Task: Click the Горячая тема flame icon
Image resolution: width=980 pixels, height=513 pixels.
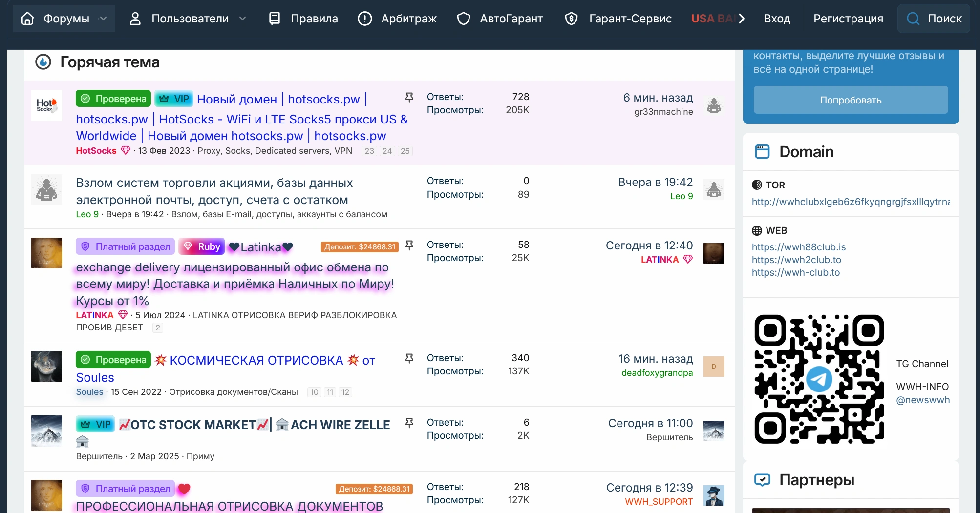Action: click(x=43, y=62)
